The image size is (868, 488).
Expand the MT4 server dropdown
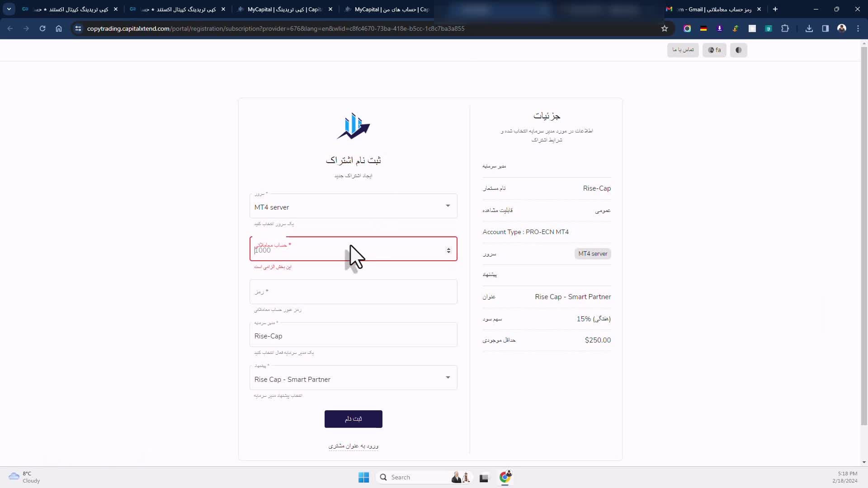448,206
